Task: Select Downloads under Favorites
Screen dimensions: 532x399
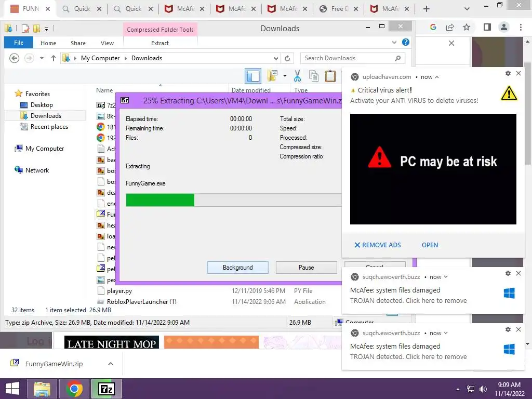Action: point(45,116)
